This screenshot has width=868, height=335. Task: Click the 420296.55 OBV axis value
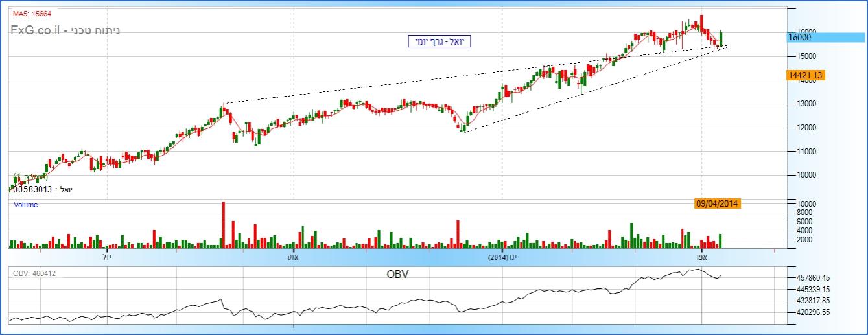click(812, 312)
